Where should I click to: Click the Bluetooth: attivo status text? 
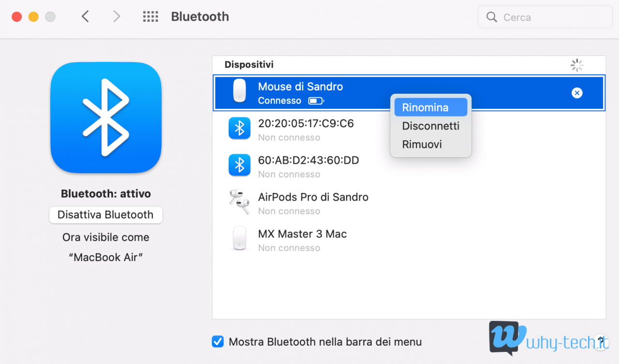tap(106, 194)
